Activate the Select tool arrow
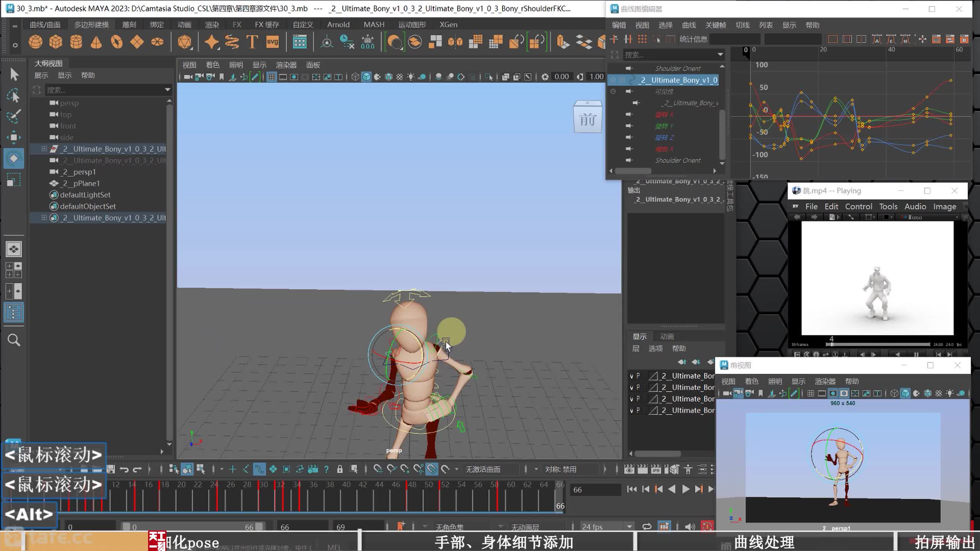Viewport: 980px width, 551px height. [14, 74]
